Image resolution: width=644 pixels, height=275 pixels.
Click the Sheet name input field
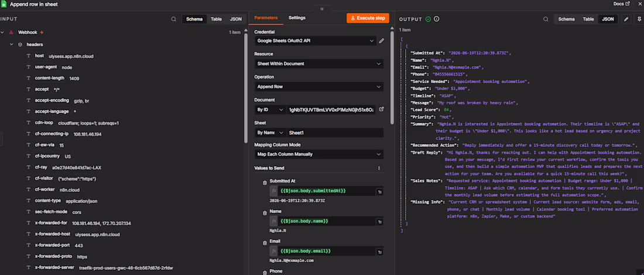click(x=335, y=133)
